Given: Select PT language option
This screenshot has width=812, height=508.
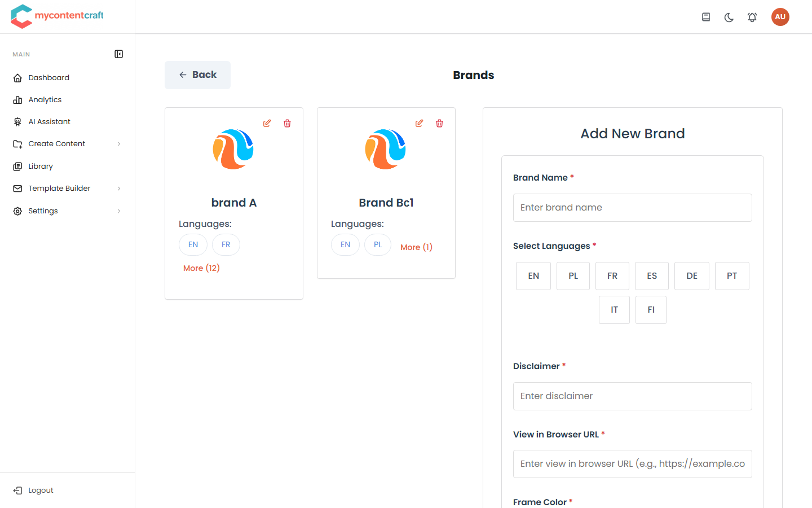Looking at the screenshot, I should pos(732,276).
